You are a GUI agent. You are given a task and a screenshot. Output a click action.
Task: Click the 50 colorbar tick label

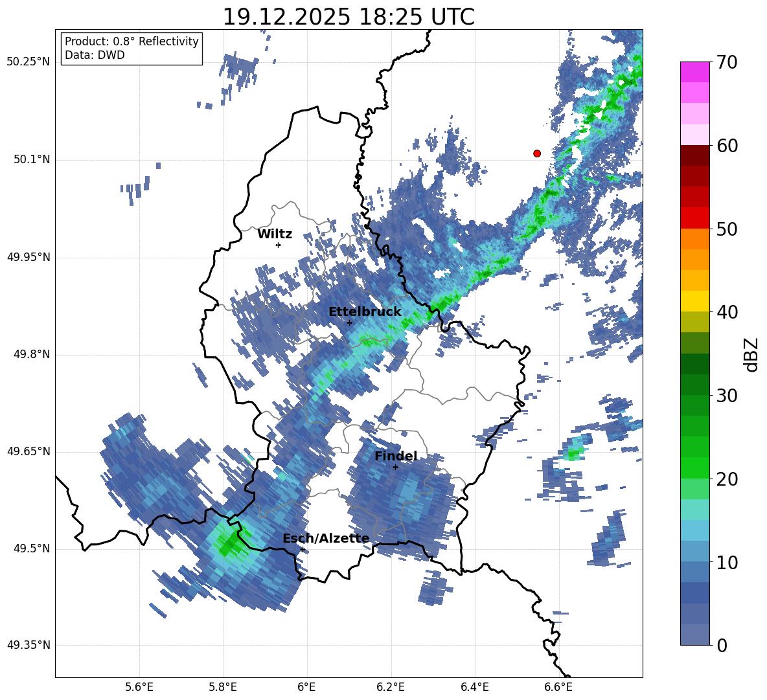726,229
